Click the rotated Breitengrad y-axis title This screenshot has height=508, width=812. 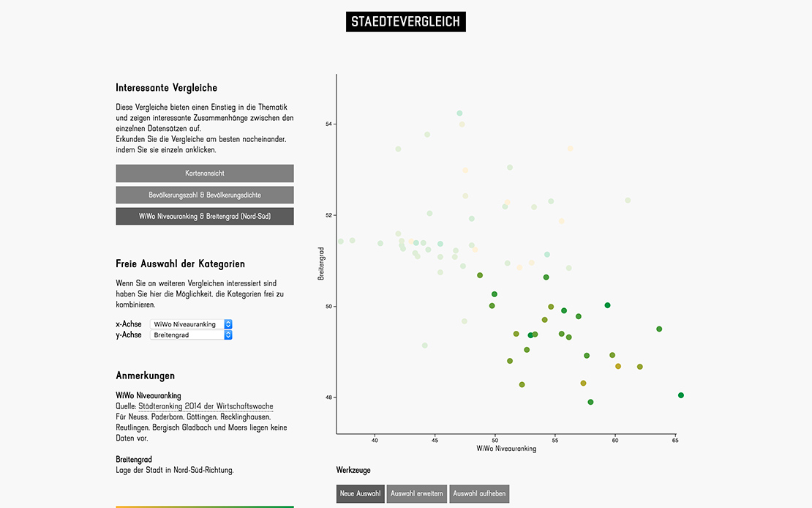click(x=321, y=264)
